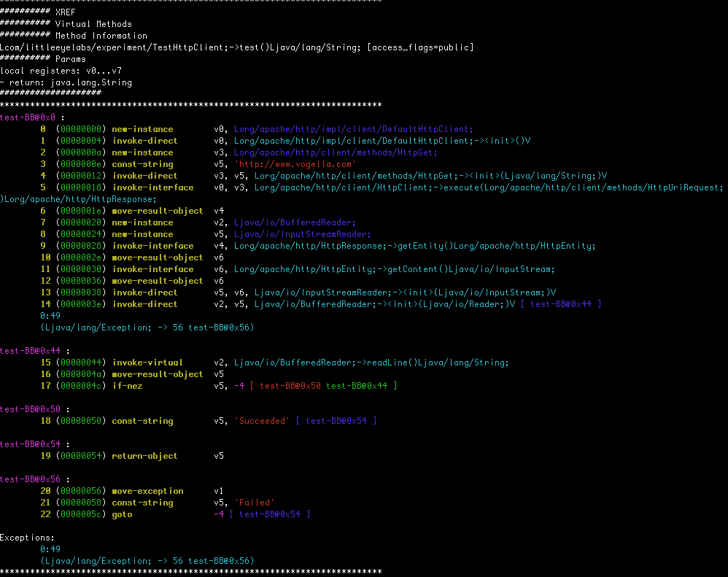Click the if-nez instruction mnemonic

point(125,386)
